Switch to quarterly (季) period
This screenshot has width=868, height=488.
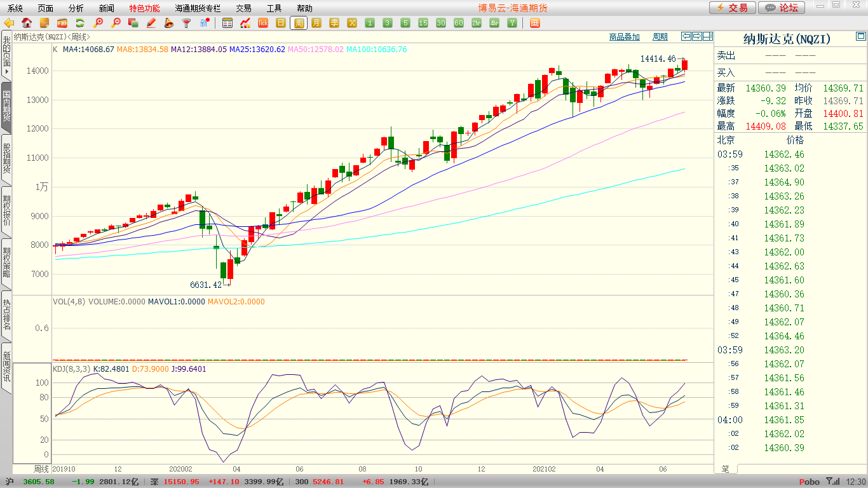tap(334, 23)
